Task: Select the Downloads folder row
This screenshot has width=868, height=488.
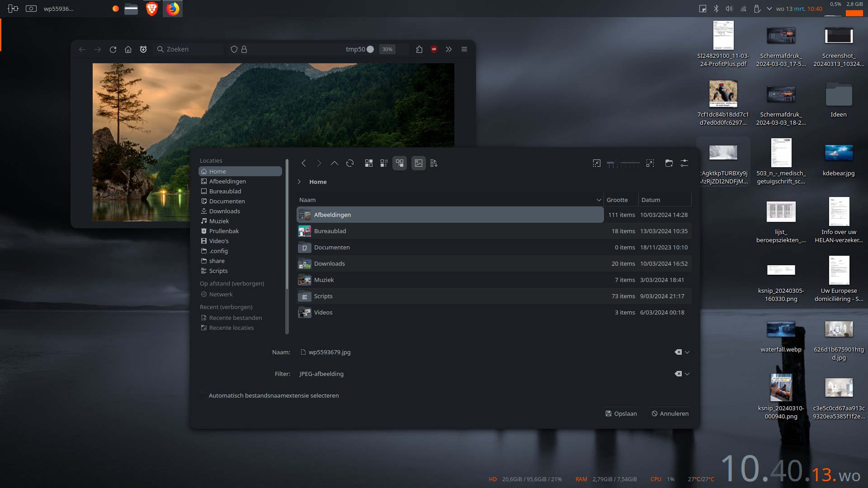Action: point(494,263)
